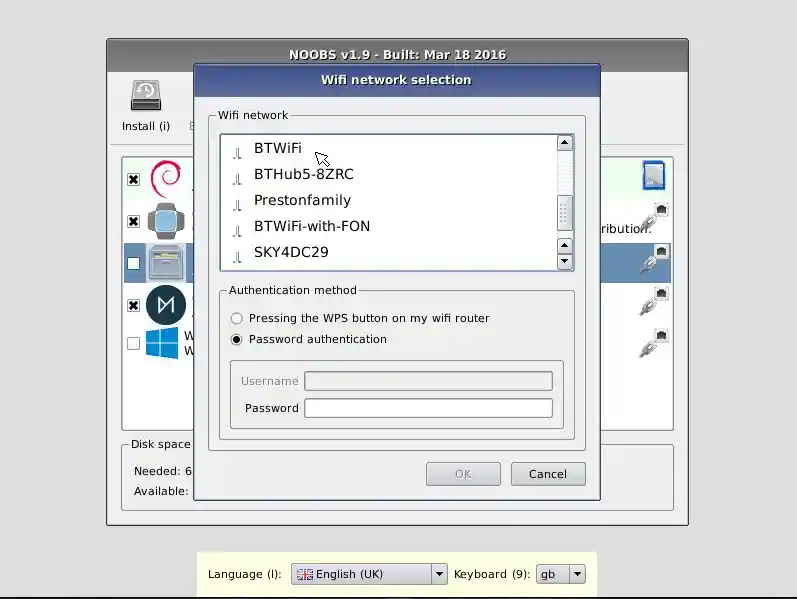Click network cable icon in M logo row

653,302
